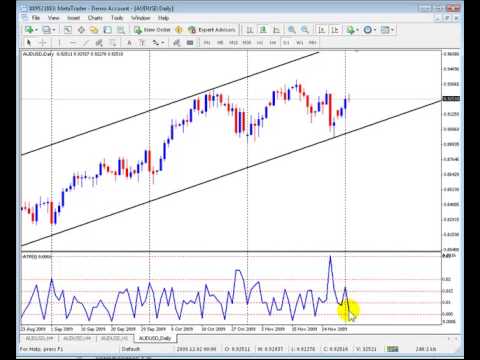Select the equidistant channel tool
The width and height of the screenshot is (480, 360).
[99, 43]
